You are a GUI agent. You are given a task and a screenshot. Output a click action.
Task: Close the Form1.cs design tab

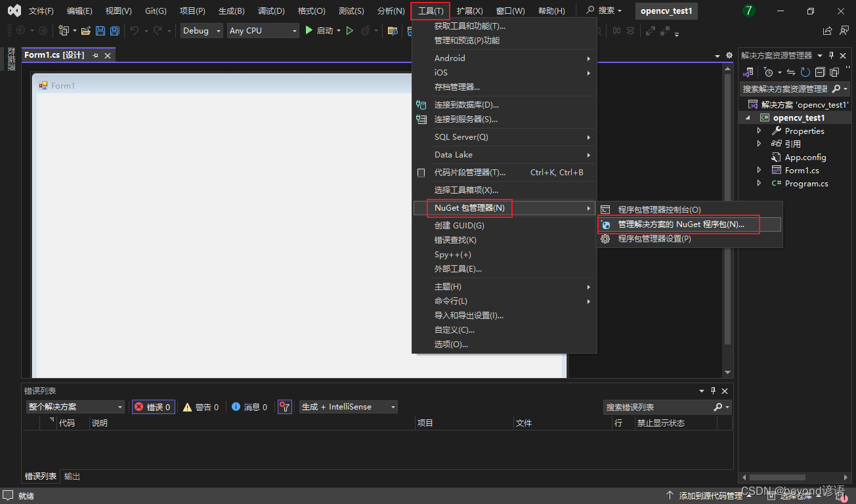tap(108, 56)
